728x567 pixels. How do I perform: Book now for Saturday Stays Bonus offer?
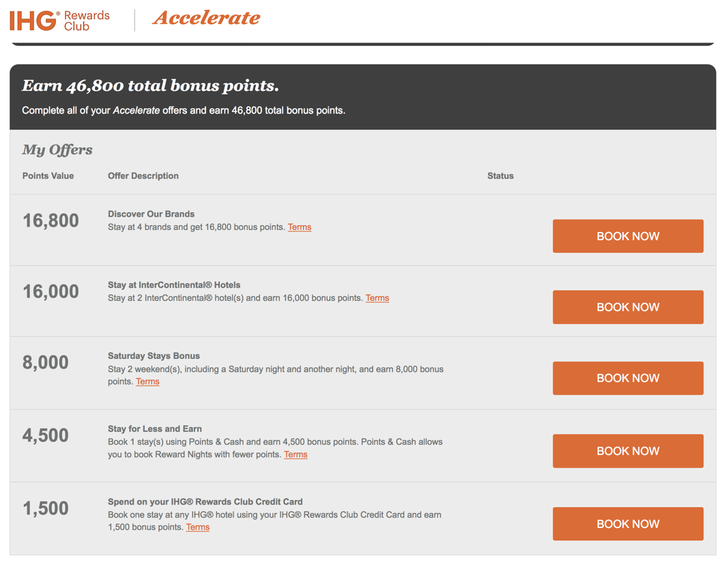pyautogui.click(x=628, y=378)
